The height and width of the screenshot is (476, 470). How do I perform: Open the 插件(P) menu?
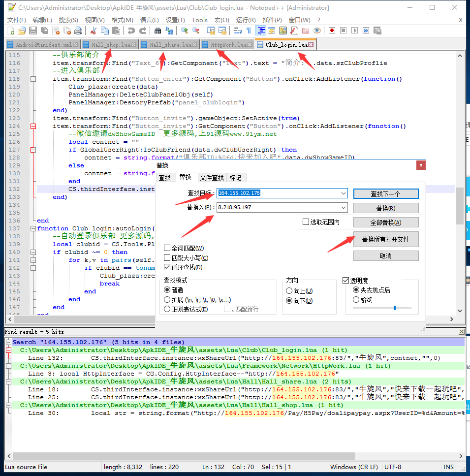tap(272, 20)
